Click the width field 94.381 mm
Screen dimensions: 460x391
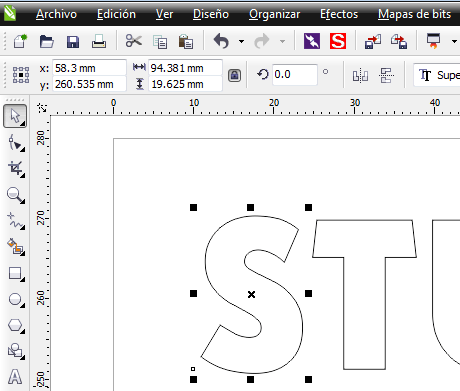(x=185, y=68)
